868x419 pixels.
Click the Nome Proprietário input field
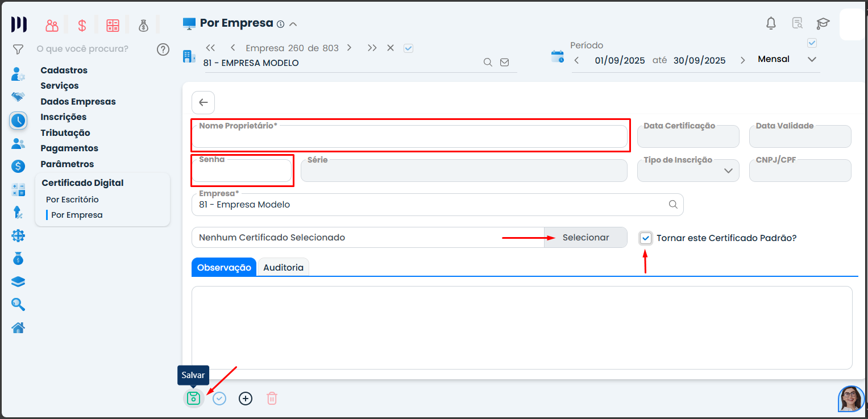409,136
